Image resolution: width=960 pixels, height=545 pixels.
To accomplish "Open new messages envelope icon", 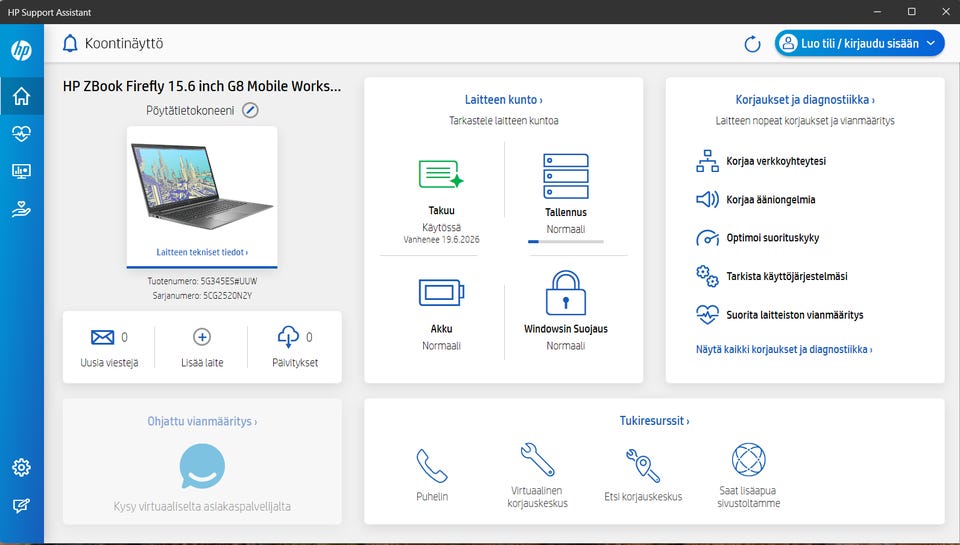I will (102, 337).
